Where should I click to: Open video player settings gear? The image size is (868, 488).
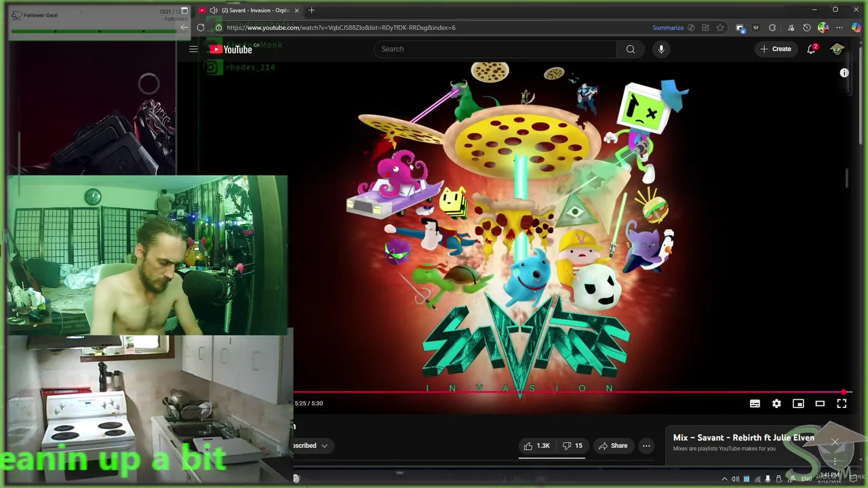[776, 403]
